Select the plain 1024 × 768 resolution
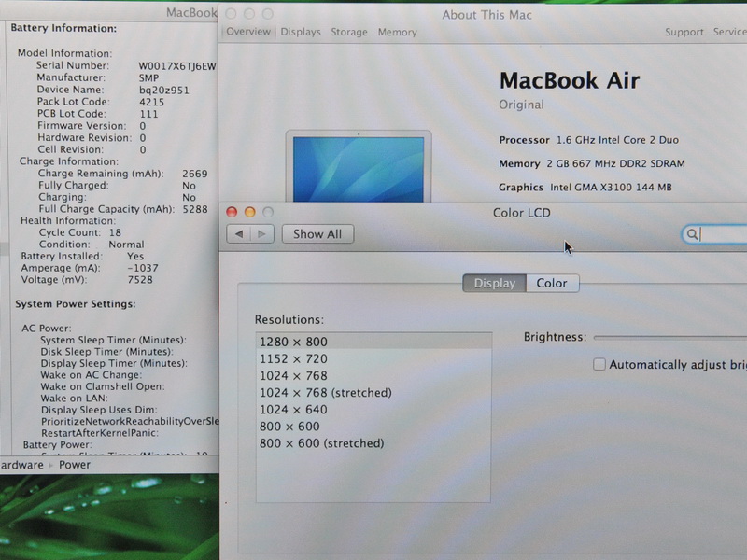 coord(374,376)
